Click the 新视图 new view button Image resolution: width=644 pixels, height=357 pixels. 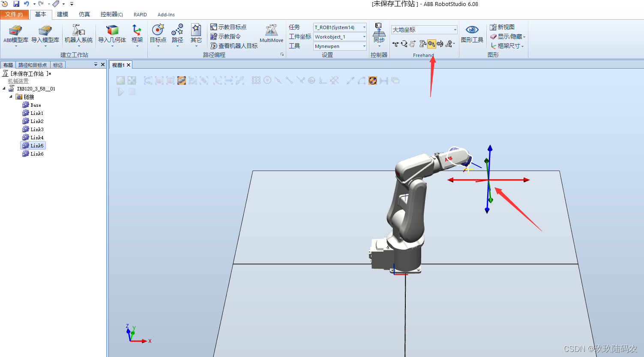pos(502,27)
